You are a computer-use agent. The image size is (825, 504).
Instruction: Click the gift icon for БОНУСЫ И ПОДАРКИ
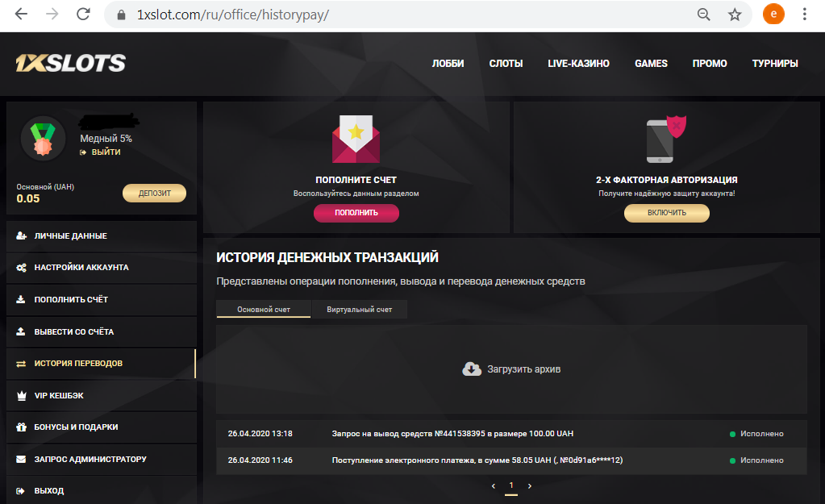21,427
